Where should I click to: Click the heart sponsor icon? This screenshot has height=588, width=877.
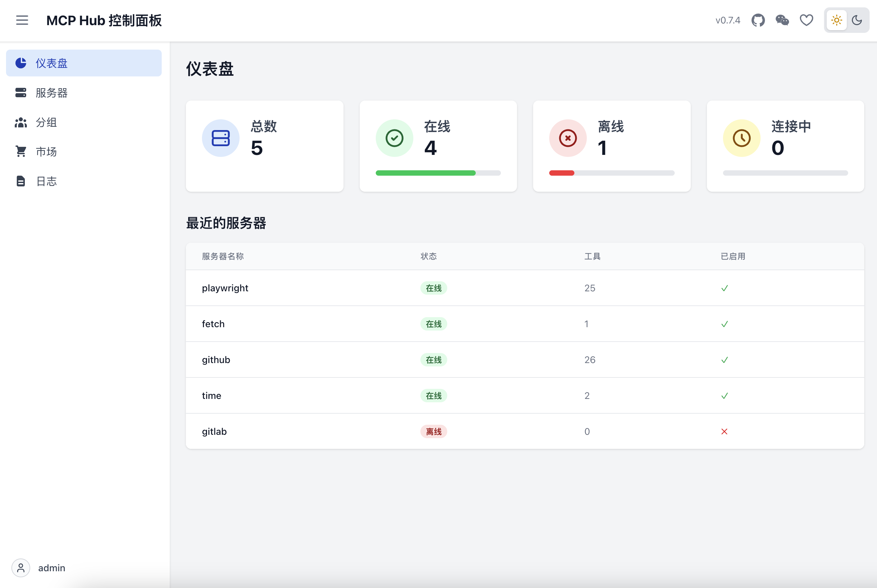click(x=806, y=20)
